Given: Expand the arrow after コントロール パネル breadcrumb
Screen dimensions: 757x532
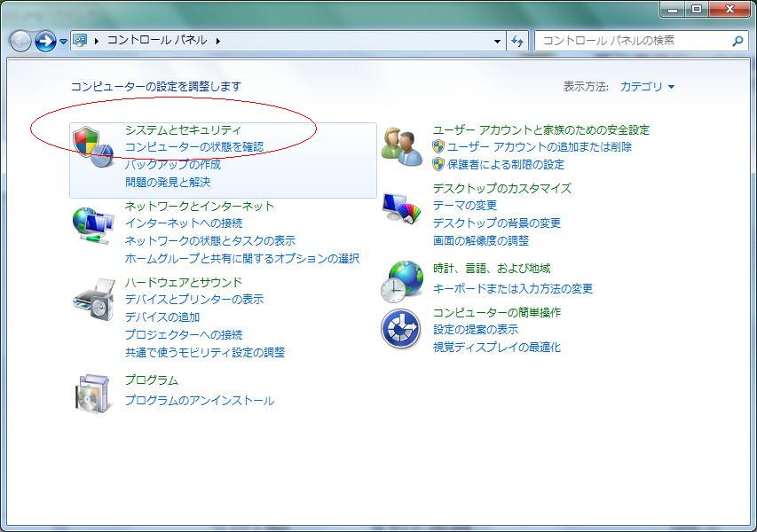Looking at the screenshot, I should (x=217, y=41).
